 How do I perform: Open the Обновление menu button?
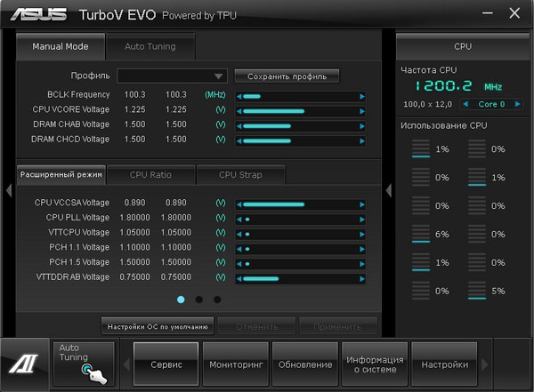point(305,364)
